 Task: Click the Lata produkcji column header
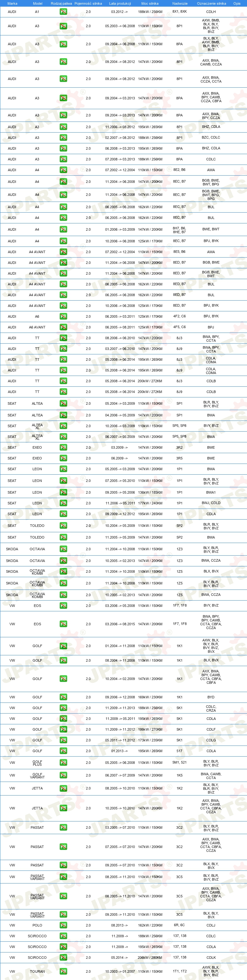(x=120, y=3)
